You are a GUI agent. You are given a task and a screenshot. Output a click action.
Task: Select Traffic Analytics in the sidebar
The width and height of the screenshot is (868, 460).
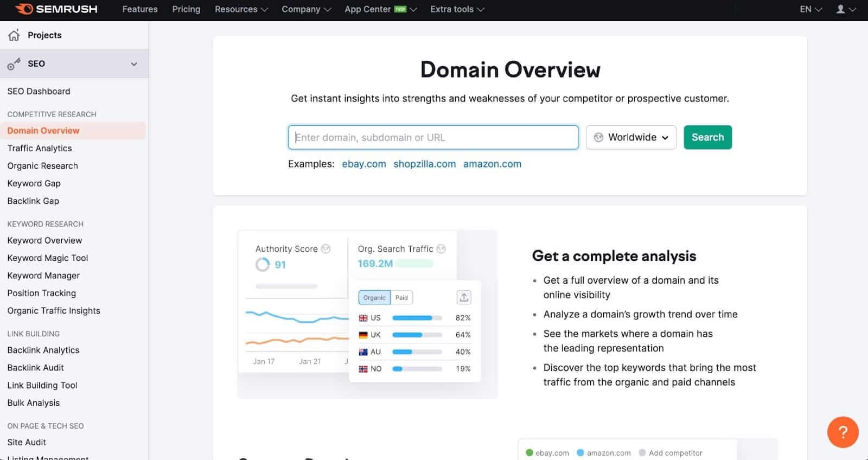[40, 148]
